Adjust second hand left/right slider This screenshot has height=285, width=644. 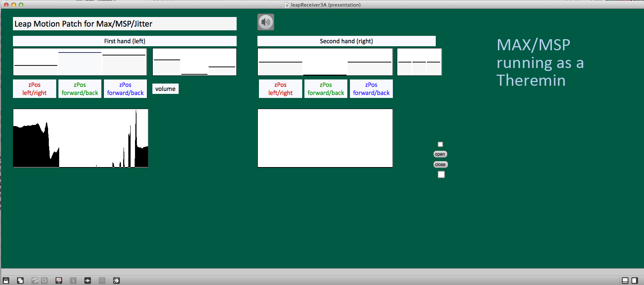[280, 62]
